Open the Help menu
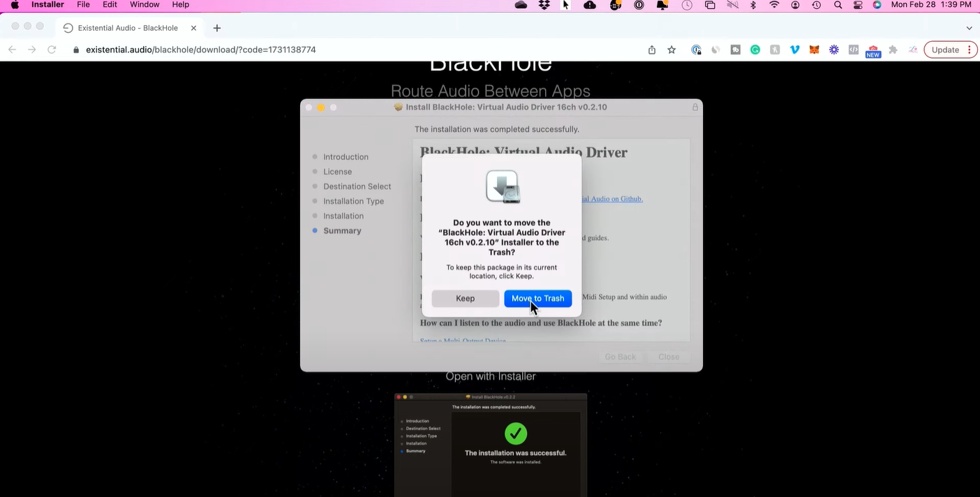This screenshot has width=980, height=497. click(180, 5)
